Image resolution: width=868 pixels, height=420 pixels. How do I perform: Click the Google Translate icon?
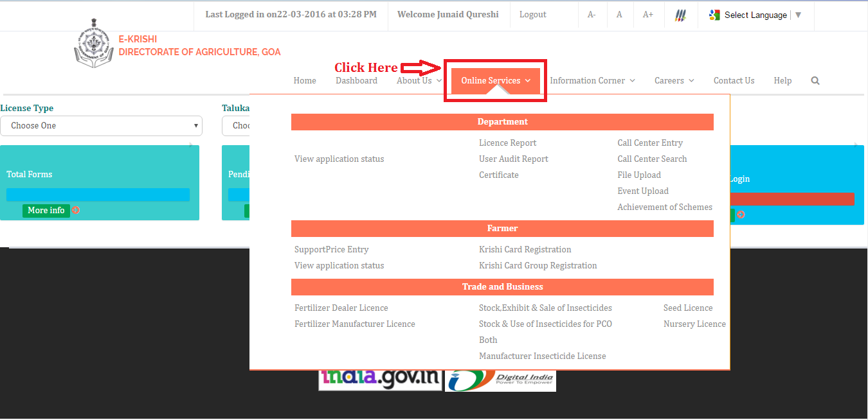pos(714,15)
